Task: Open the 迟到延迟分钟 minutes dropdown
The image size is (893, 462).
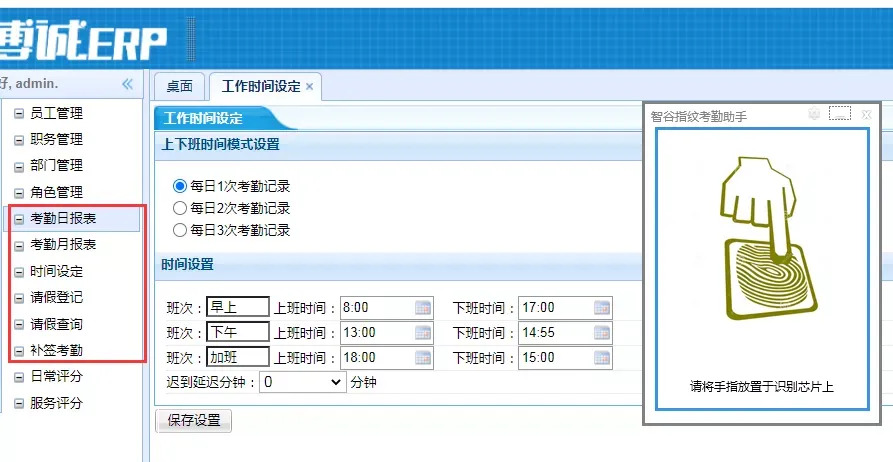Action: [x=301, y=382]
